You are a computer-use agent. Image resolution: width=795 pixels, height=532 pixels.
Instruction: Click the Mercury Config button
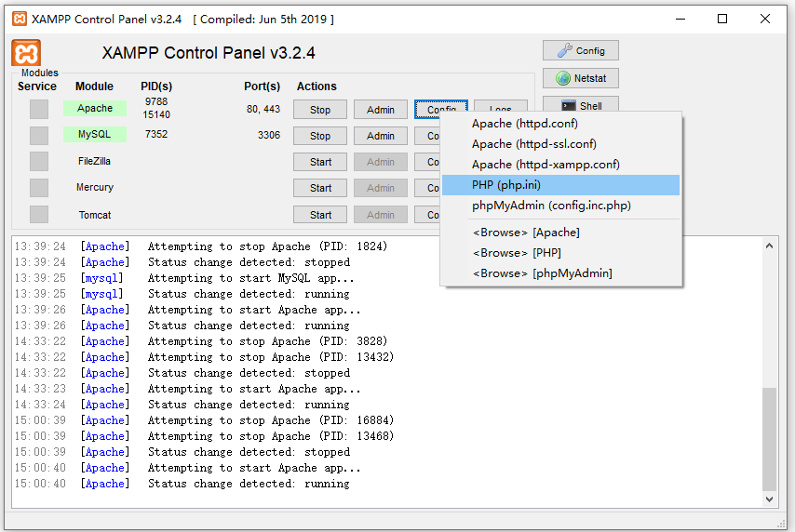(427, 188)
